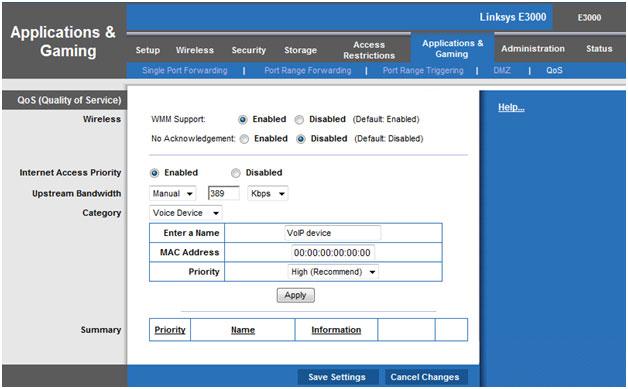The height and width of the screenshot is (389, 628).
Task: Select Internet Access Priority Enabled radio
Action: [x=154, y=173]
